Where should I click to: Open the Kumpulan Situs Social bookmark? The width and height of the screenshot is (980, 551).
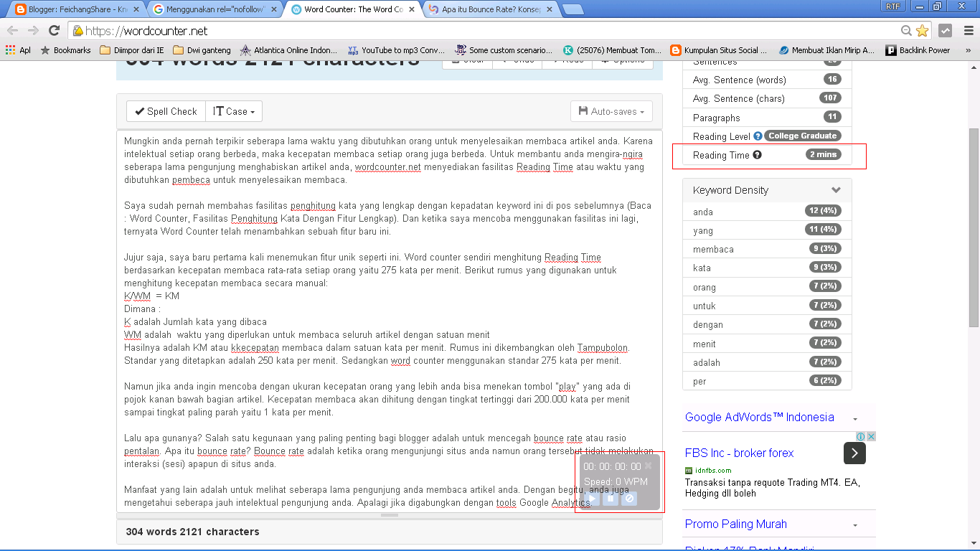click(719, 50)
